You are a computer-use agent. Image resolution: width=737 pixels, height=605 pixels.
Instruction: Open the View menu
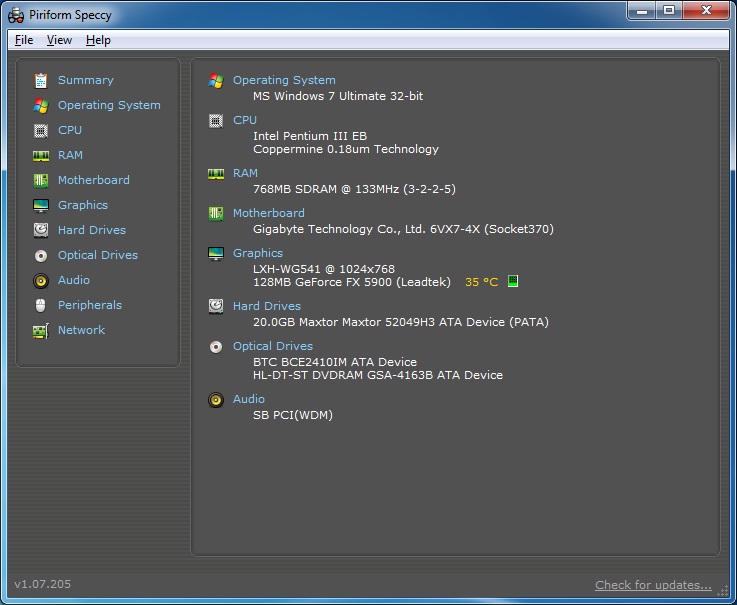coord(59,40)
